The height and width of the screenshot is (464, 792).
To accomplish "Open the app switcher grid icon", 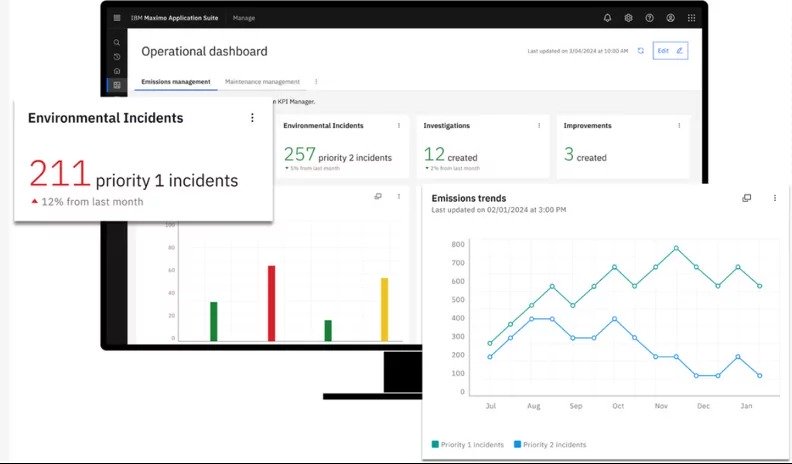I will pyautogui.click(x=691, y=18).
